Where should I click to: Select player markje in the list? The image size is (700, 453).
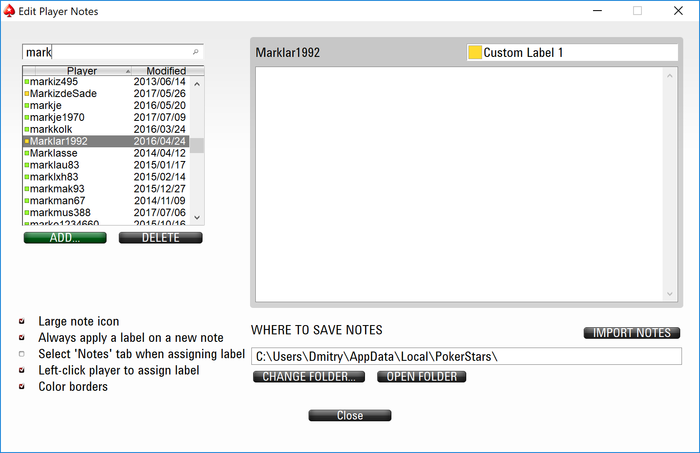(x=106, y=105)
